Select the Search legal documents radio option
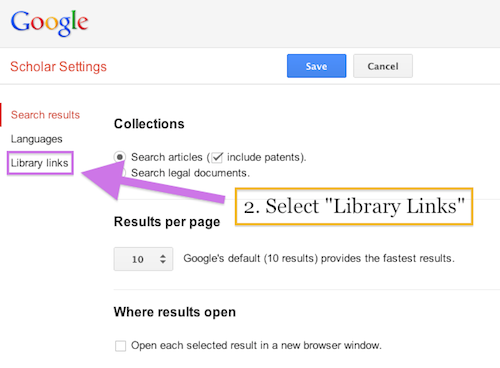 pos(122,173)
